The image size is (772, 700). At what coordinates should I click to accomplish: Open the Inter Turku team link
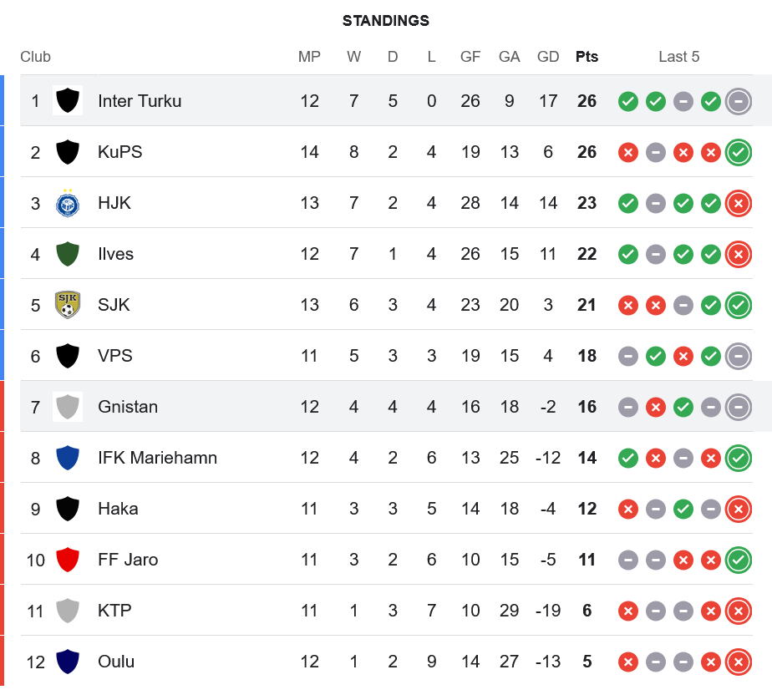pyautogui.click(x=140, y=101)
